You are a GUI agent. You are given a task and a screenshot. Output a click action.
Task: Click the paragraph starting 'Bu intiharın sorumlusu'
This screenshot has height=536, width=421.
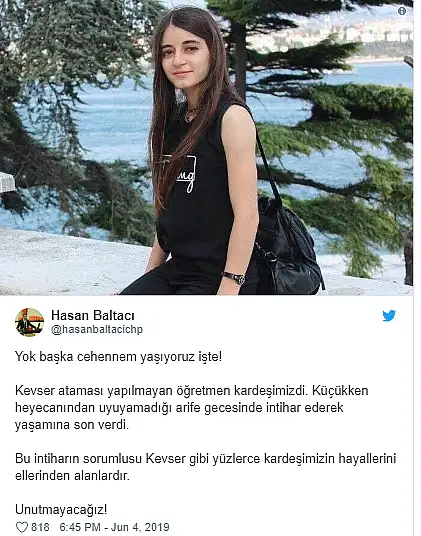pyautogui.click(x=205, y=467)
